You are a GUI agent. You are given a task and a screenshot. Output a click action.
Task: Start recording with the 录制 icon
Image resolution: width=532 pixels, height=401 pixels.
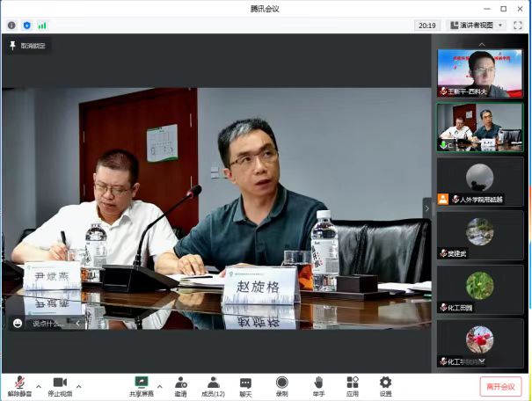click(x=282, y=384)
